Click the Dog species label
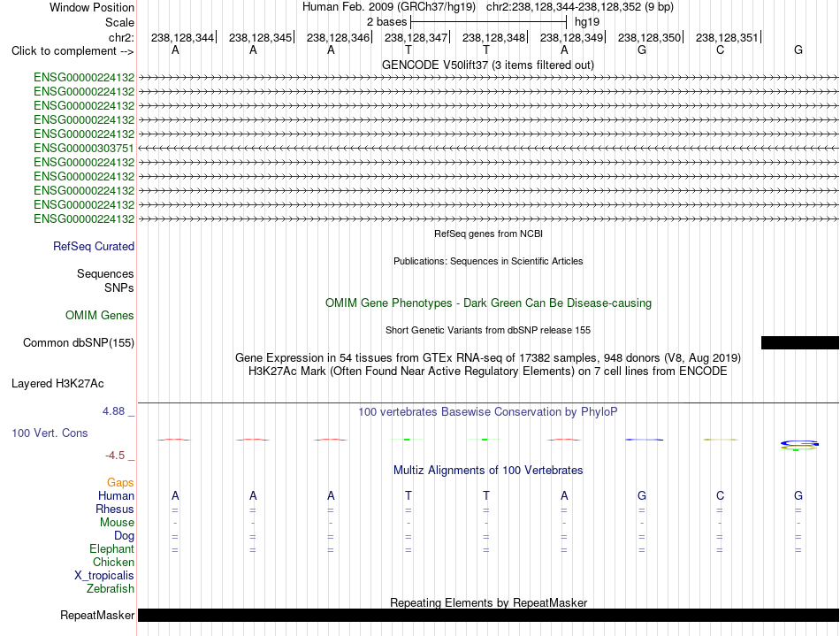The image size is (840, 636). [x=124, y=536]
